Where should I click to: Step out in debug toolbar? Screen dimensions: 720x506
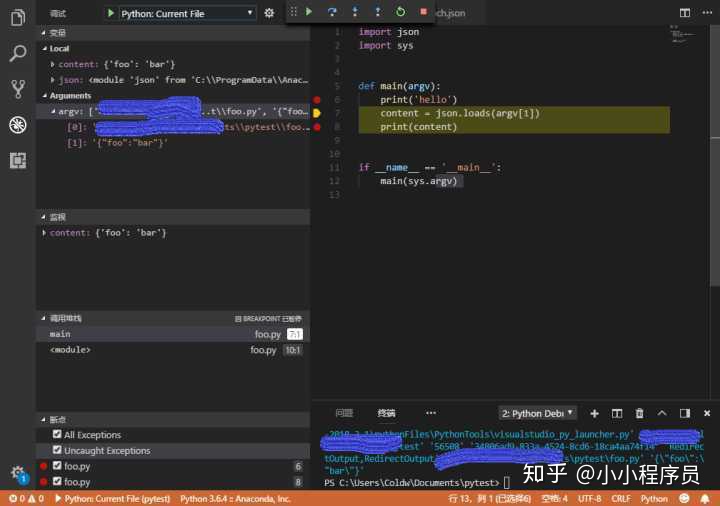click(x=377, y=11)
